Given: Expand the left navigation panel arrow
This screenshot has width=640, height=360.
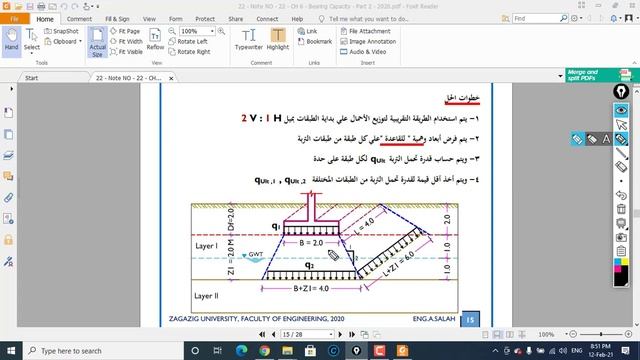Looking at the screenshot, I should [11, 89].
